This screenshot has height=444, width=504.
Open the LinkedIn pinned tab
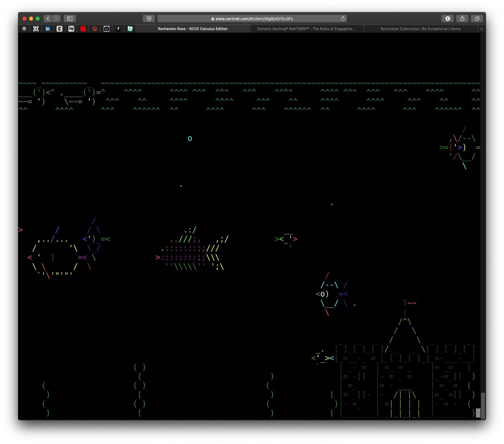click(x=48, y=29)
